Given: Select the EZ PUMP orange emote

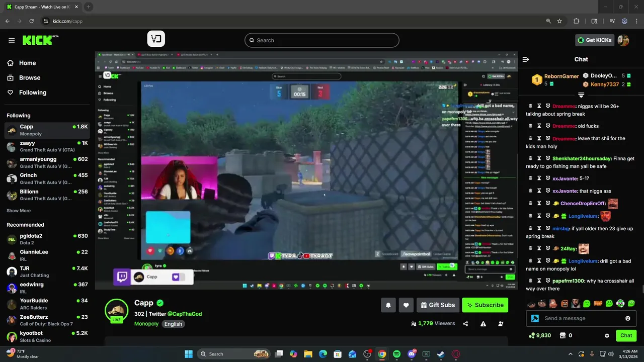Looking at the screenshot, I should (598, 303).
